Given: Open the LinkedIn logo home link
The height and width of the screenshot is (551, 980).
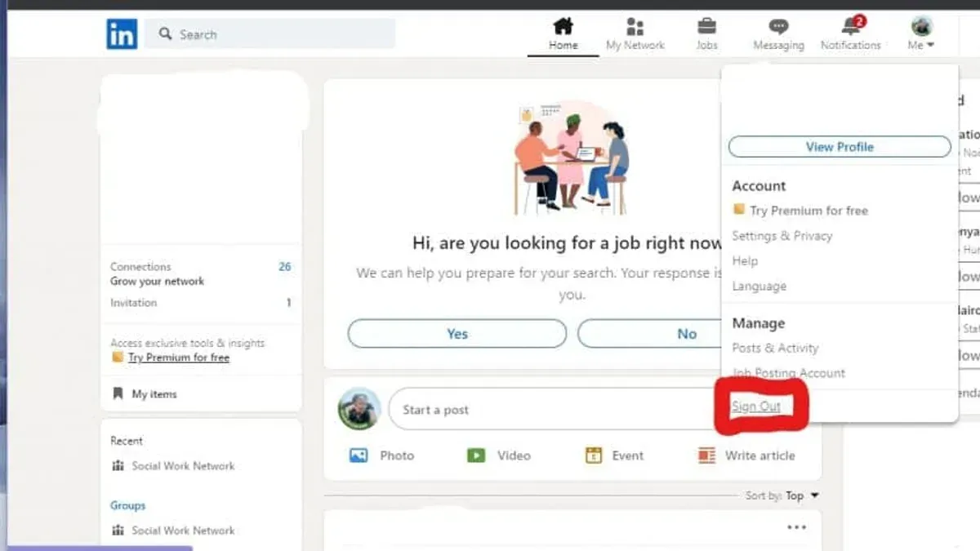Looking at the screenshot, I should tap(122, 34).
